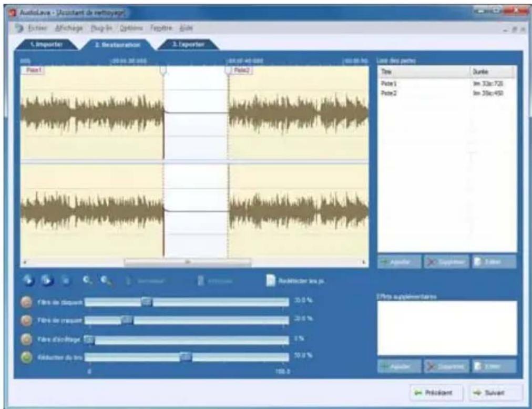Screen dimensions: 532x409
Task: Select Piste1 in the track list
Action: (447, 84)
